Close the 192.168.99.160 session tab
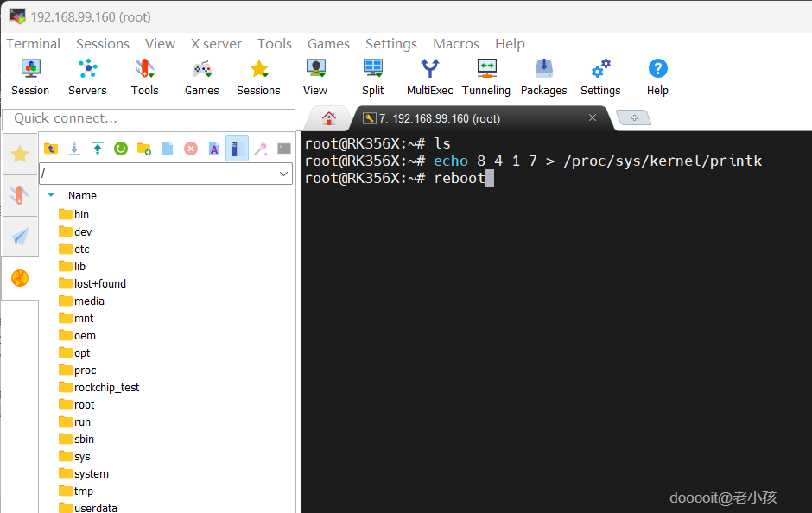Screen dimensions: 812x513 (x=593, y=117)
